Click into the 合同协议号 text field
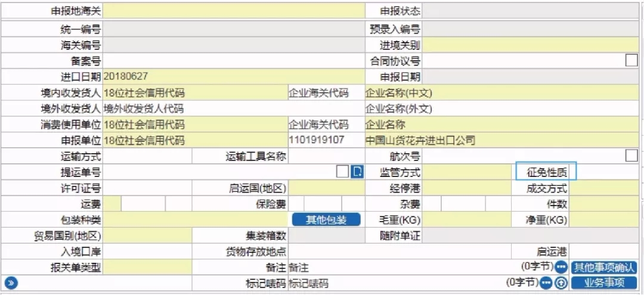Viewport: 644px width, 295px height. 523,61
